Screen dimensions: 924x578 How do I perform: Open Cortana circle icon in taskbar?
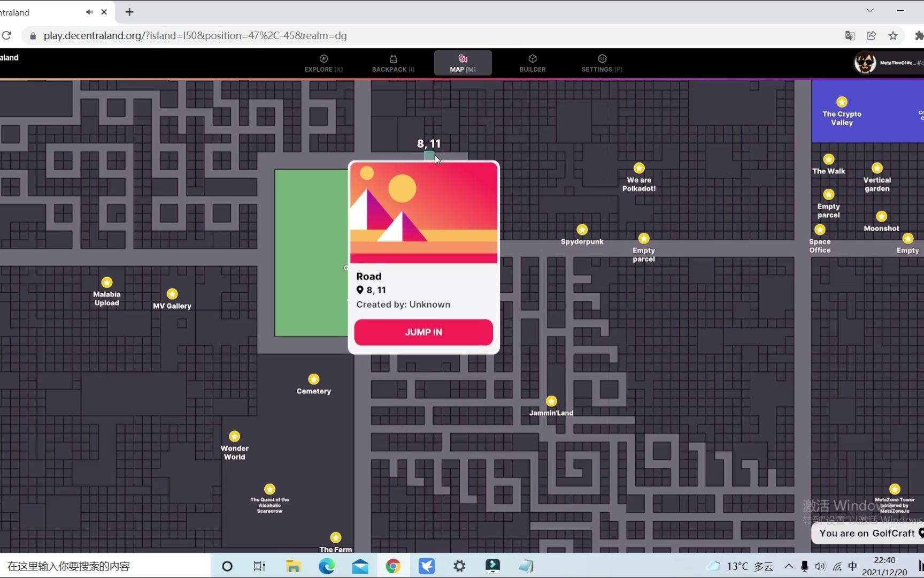227,566
